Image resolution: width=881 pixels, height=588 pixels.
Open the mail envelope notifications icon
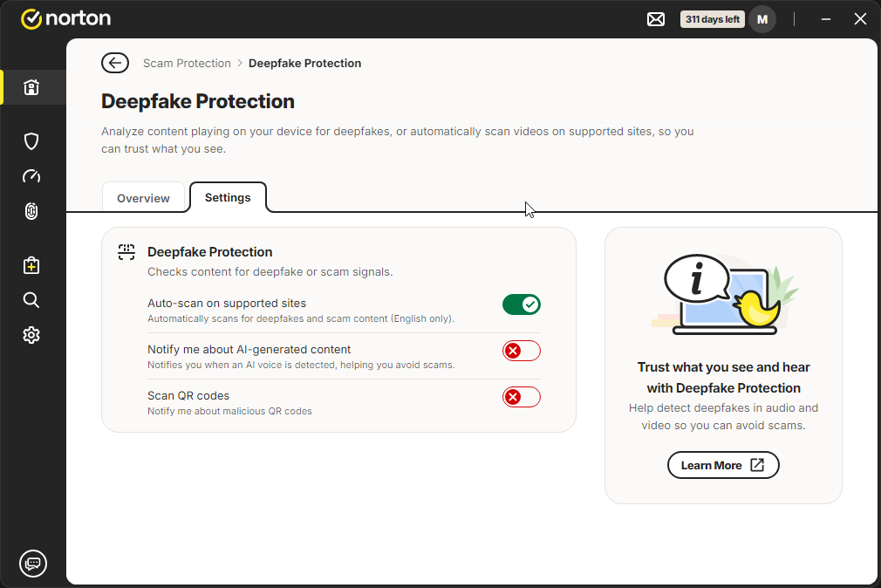pos(656,20)
